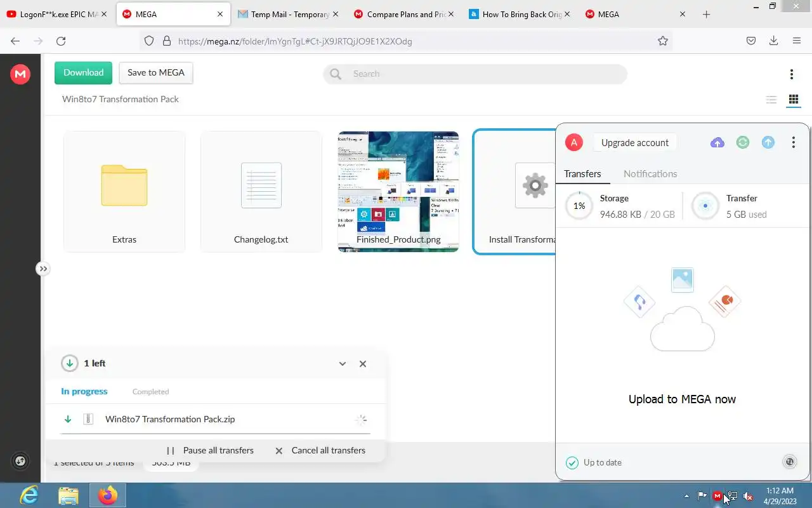Expand the left sidebar with double-chevron

[43, 269]
